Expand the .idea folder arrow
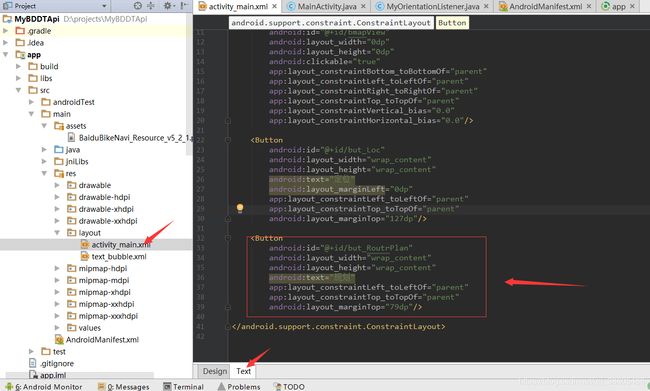The height and width of the screenshot is (391, 650). click(x=5, y=42)
